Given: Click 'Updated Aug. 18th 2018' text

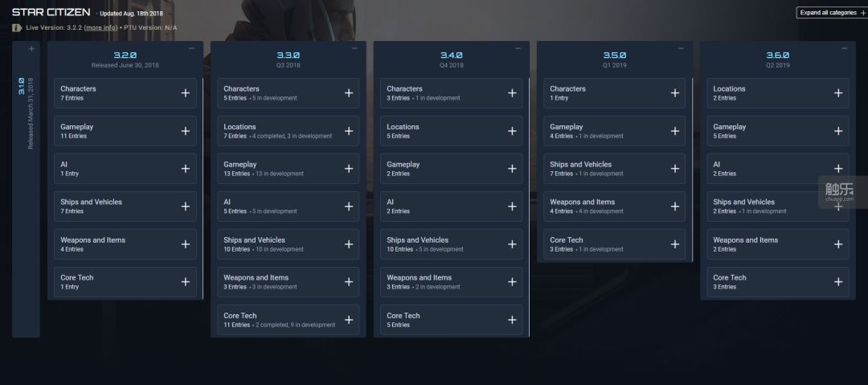Looking at the screenshot, I should [131, 14].
